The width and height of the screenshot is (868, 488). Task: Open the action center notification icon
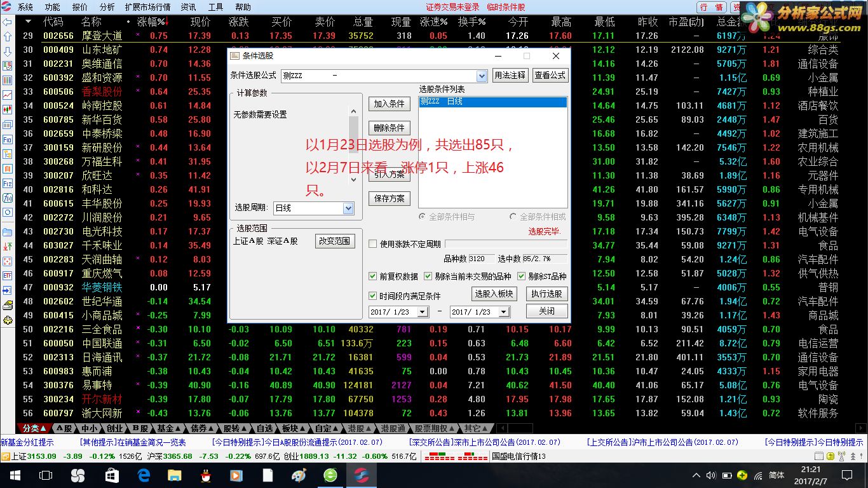[846, 475]
